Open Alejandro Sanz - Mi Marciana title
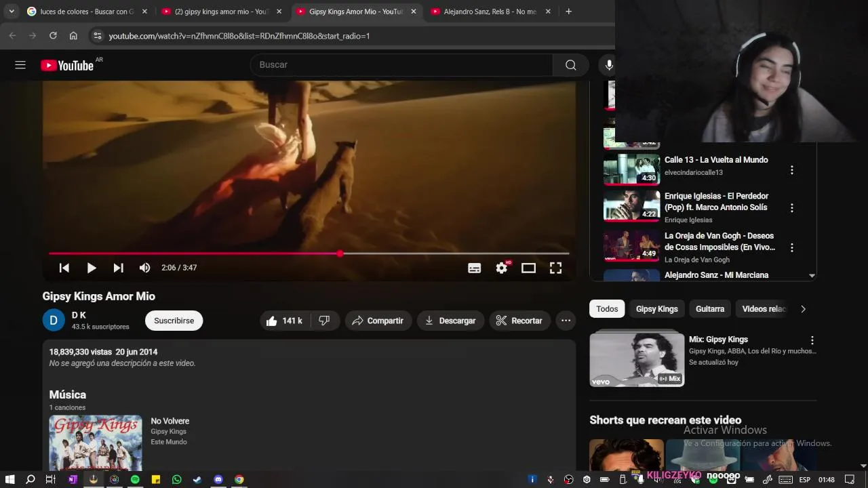Viewport: 868px width, 488px height. coord(716,275)
